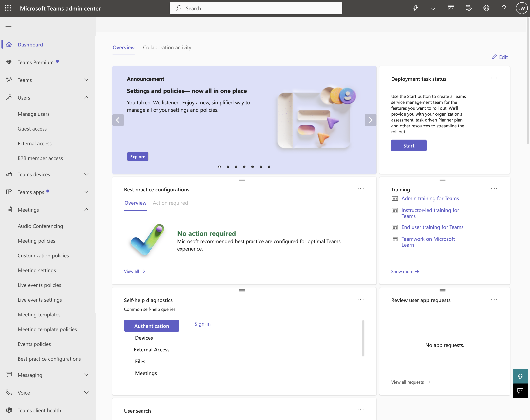
Task: Collapse the Users section chevron
Action: 86,98
